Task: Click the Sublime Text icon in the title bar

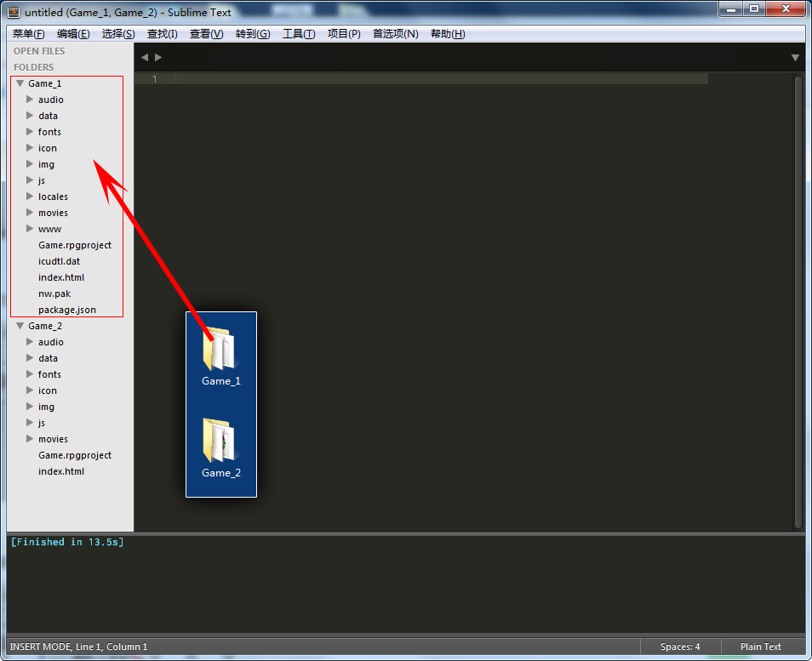Action: click(14, 12)
